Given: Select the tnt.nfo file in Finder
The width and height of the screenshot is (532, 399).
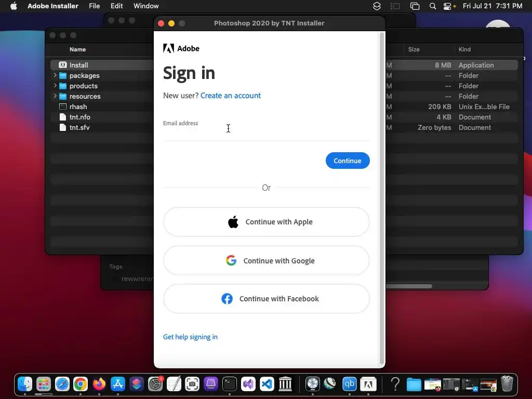Looking at the screenshot, I should pyautogui.click(x=80, y=117).
